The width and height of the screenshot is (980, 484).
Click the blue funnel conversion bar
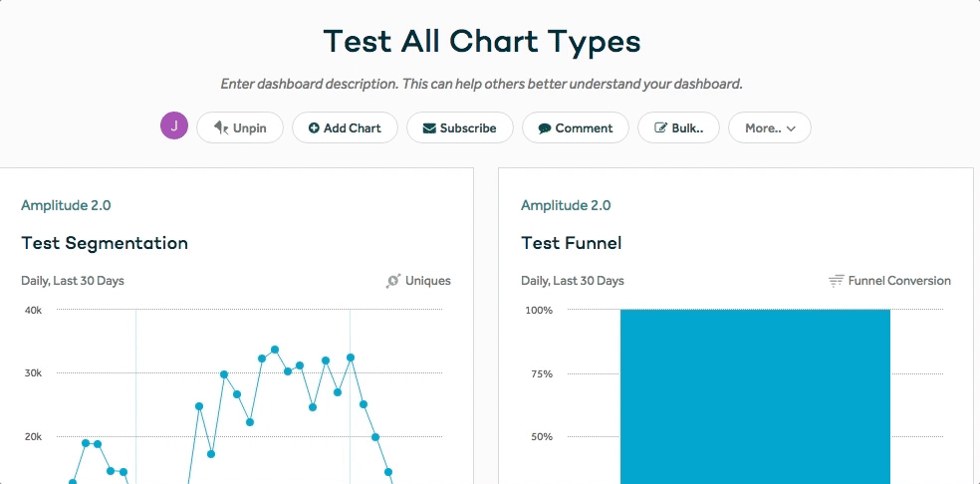click(x=755, y=398)
